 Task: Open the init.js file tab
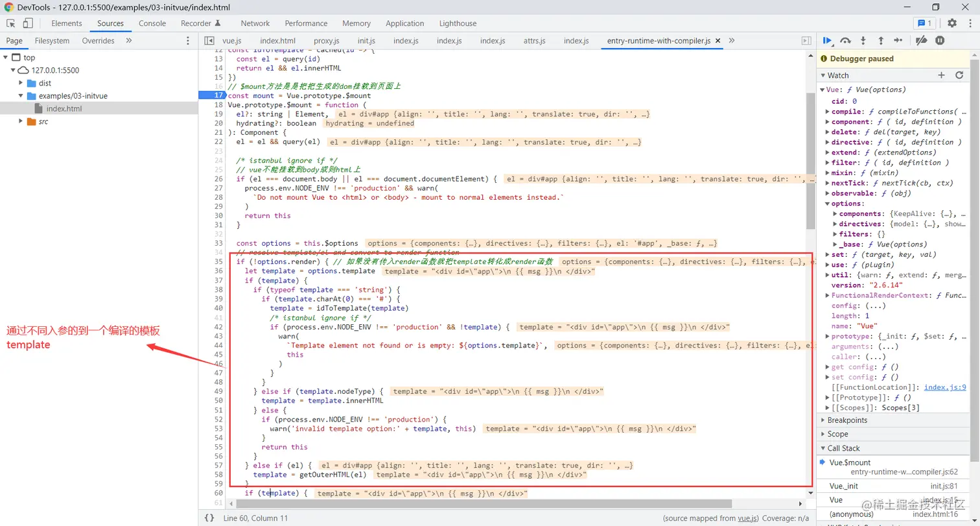pos(366,40)
